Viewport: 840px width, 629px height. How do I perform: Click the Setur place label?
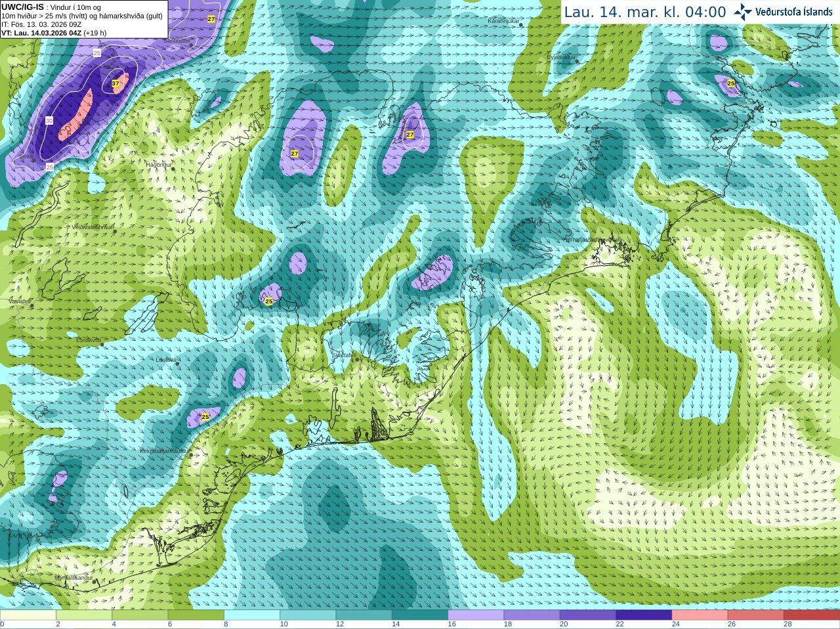(x=26, y=156)
